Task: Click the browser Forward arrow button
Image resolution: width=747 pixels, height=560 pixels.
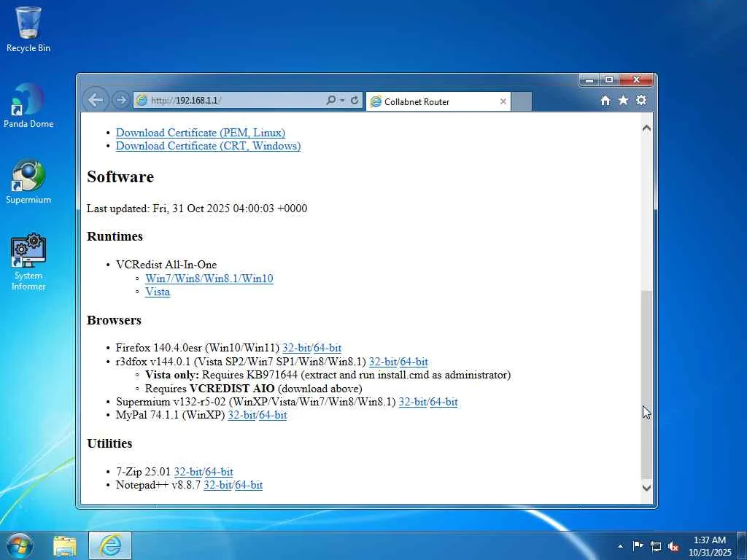Action: 121,100
